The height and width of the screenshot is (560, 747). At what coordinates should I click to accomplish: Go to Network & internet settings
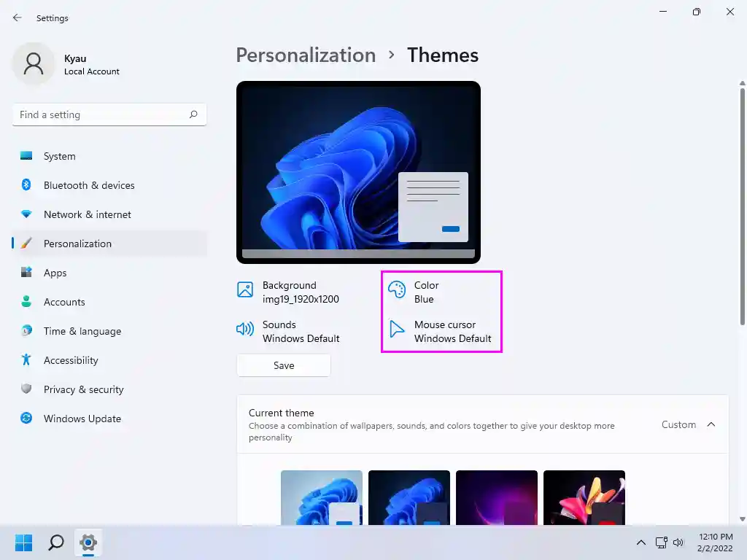[109, 214]
